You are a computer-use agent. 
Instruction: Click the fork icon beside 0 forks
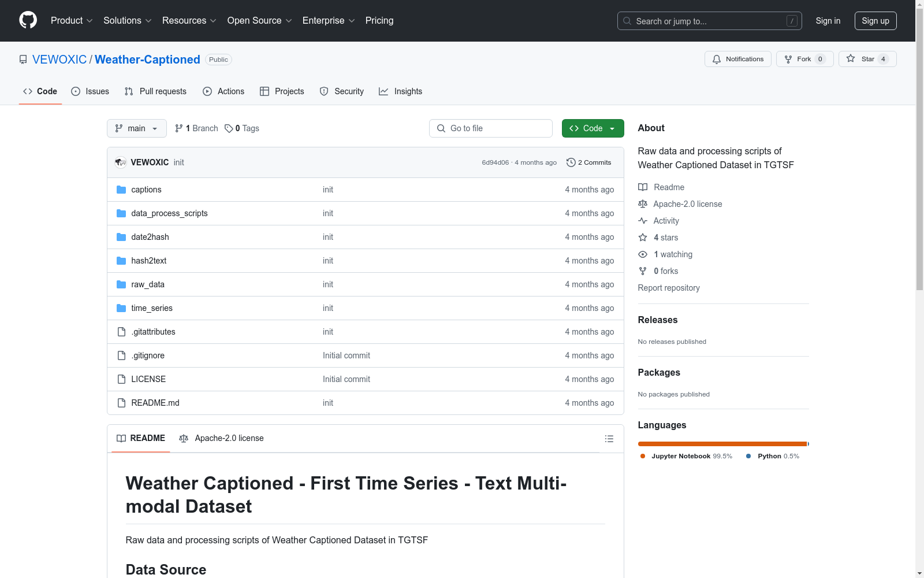[643, 271]
